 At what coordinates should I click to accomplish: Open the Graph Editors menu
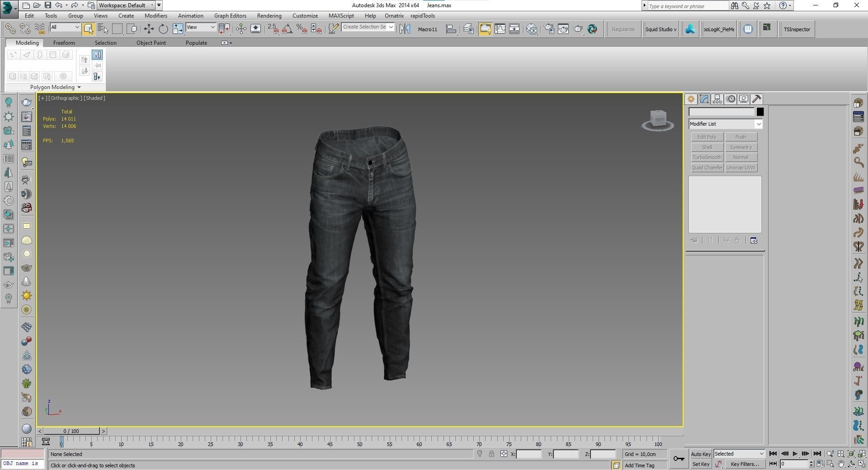[230, 16]
